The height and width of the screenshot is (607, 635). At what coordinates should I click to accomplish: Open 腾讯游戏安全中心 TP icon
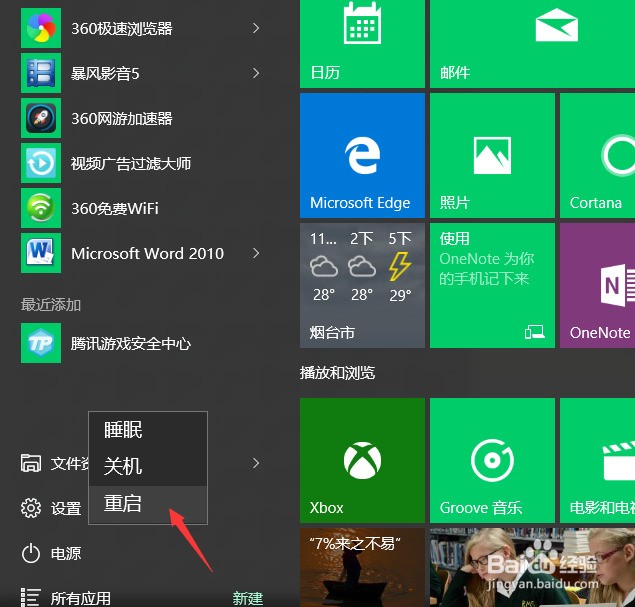click(41, 343)
